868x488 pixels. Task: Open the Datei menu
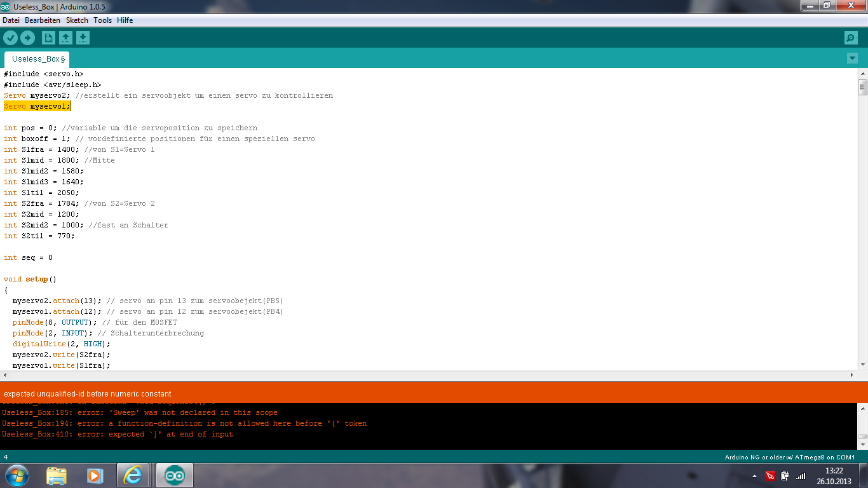coord(11,20)
